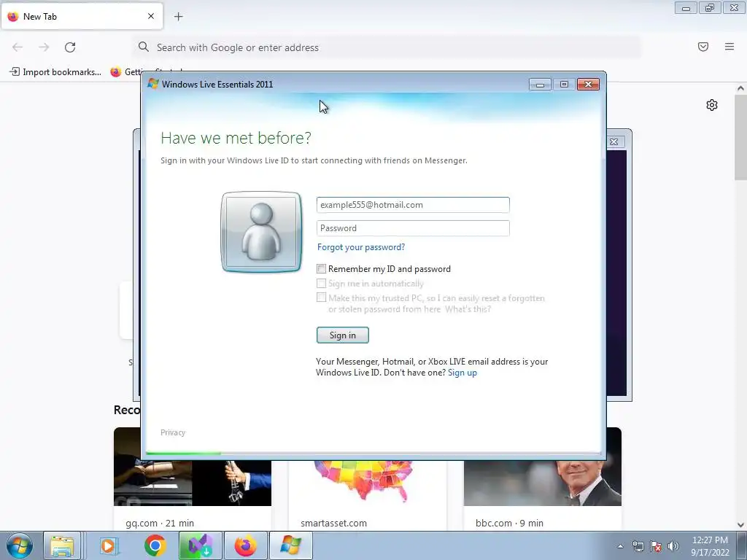The height and width of the screenshot is (560, 747).
Task: Reload the current Firefox page
Action: coord(70,47)
